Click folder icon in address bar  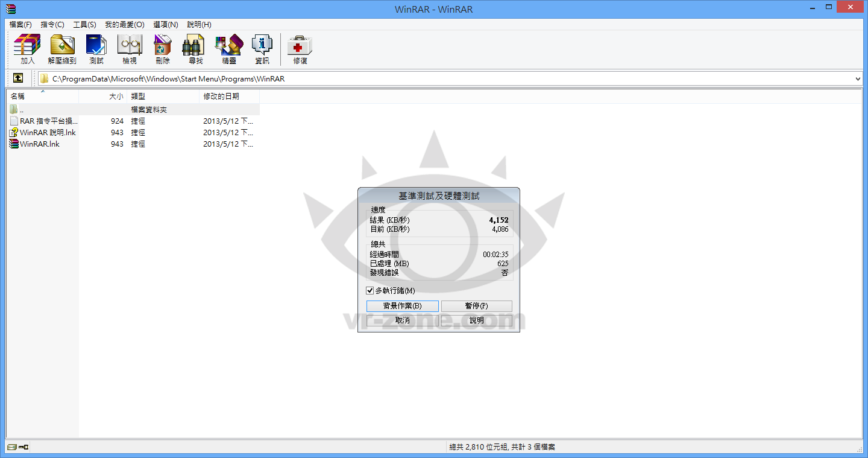pos(44,78)
